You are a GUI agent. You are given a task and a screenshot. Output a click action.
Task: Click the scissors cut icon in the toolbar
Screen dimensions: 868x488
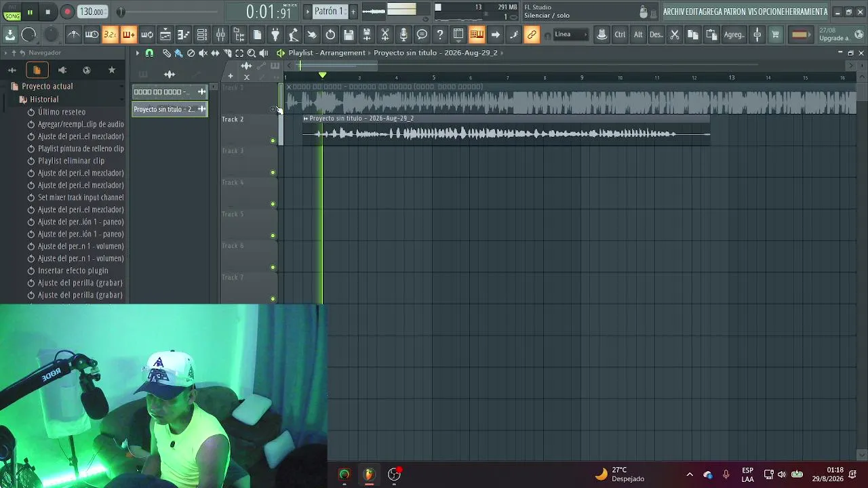coord(675,35)
